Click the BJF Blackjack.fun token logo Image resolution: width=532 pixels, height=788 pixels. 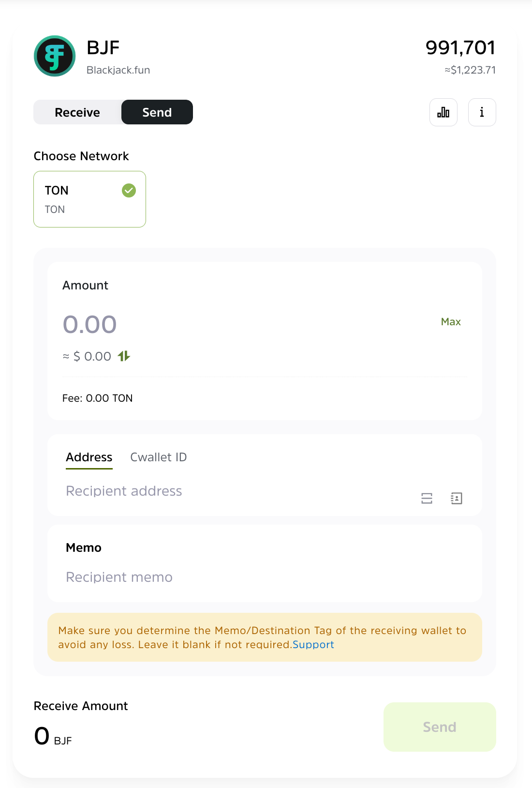55,56
